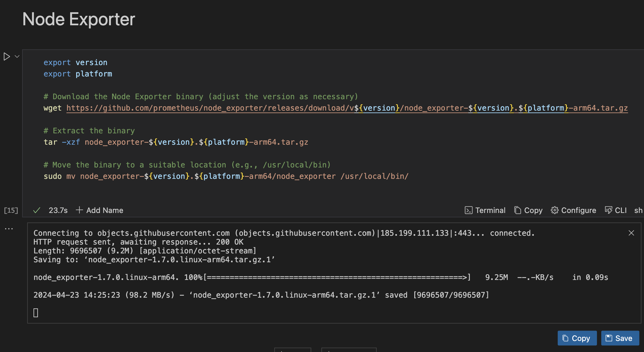Click the plus icon beside Add Name
Image resolution: width=644 pixels, height=352 pixels.
(x=79, y=210)
